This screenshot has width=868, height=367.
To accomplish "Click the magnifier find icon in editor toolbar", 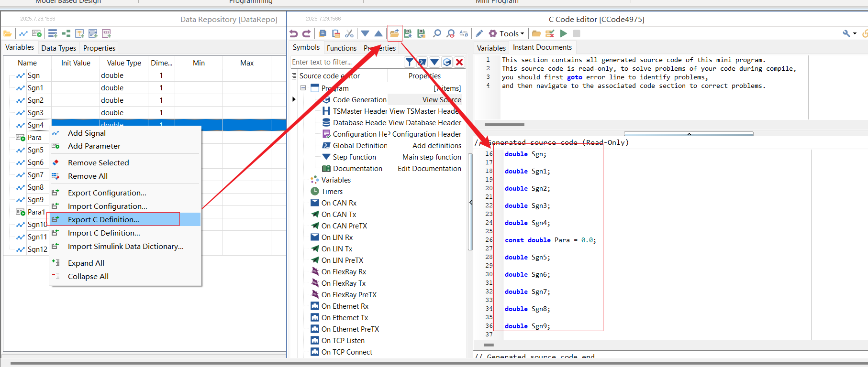I will [x=437, y=33].
